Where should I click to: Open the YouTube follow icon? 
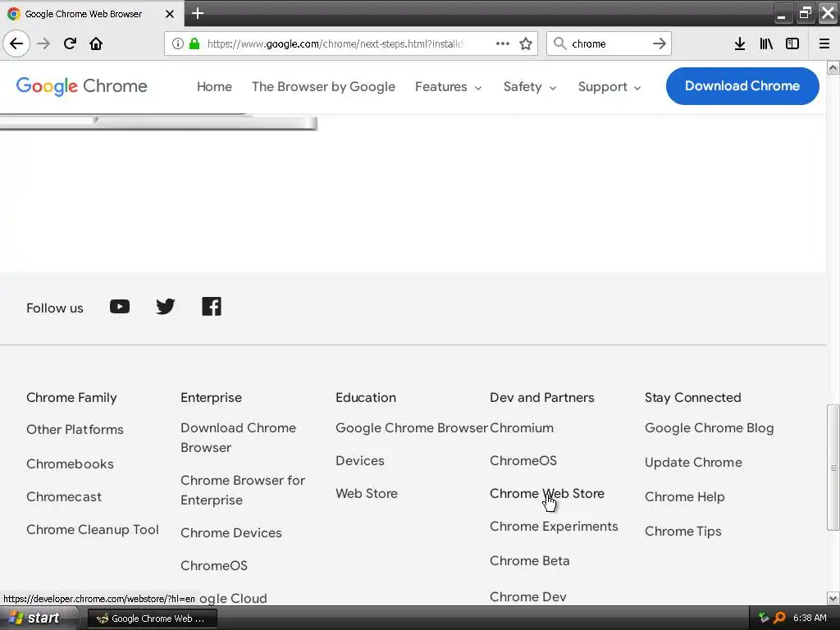120,307
